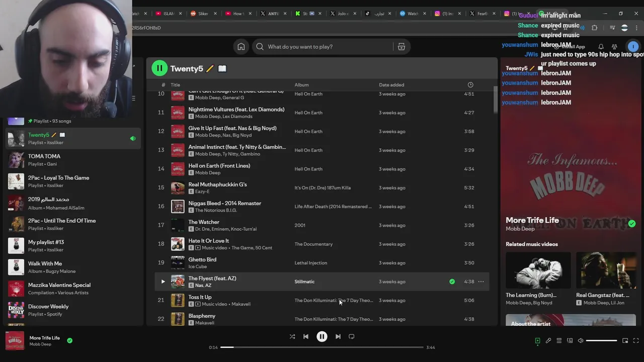This screenshot has width=644, height=362.
Task: Open Mobb Deep artist link in Now Playing panel
Action: (x=520, y=229)
